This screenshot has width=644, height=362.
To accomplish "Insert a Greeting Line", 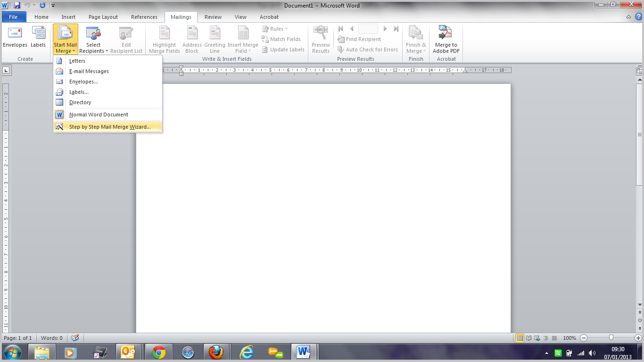I will point(215,39).
